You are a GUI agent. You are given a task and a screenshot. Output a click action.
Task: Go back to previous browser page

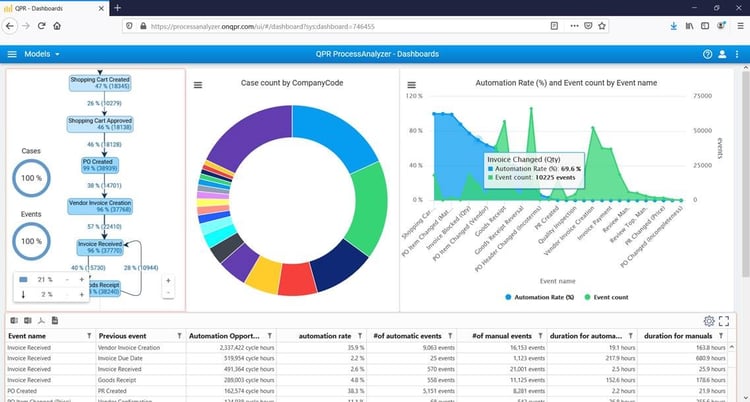pos(10,26)
